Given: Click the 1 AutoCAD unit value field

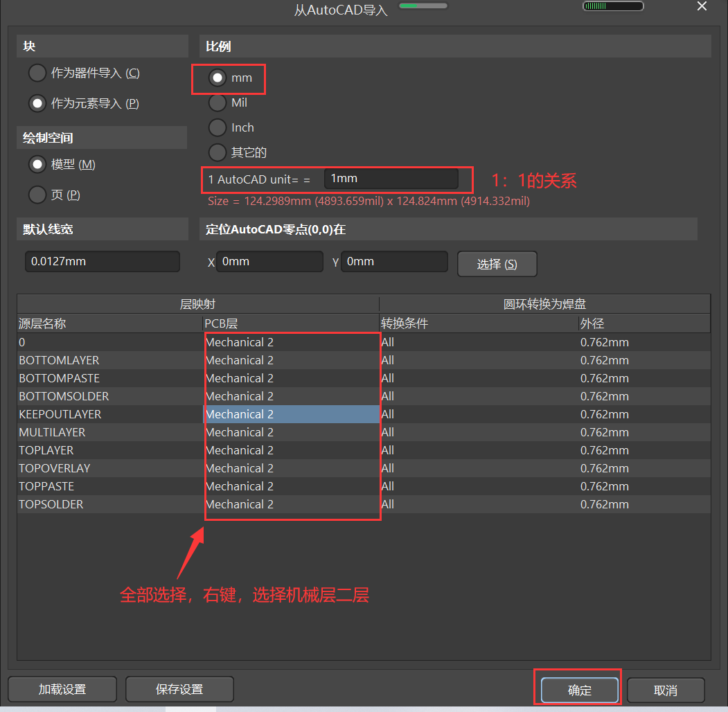Looking at the screenshot, I should (391, 179).
